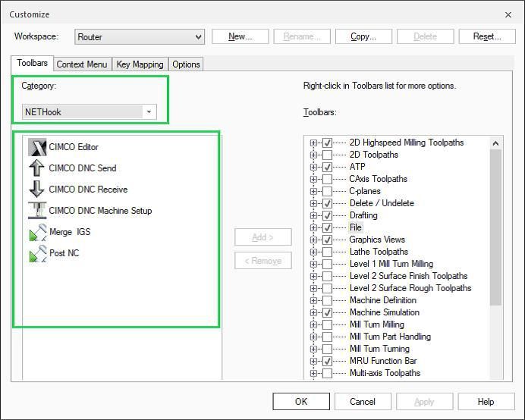The height and width of the screenshot is (420, 525).
Task: Select the Level 1 Mill Turn Milling row
Action: click(391, 264)
